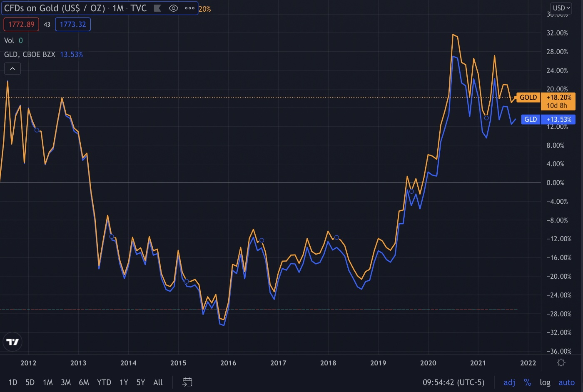Screen dimensions: 583x392
Task: Open the USD currency dropdown
Action: [561, 8]
